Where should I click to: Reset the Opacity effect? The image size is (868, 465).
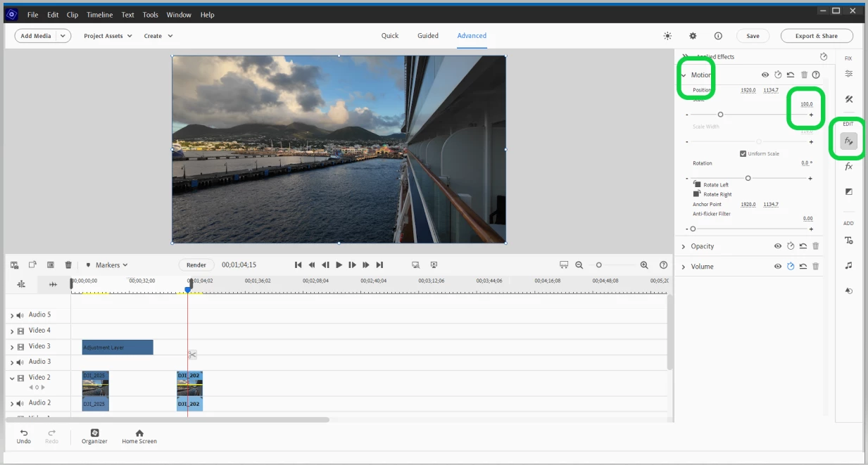point(803,246)
